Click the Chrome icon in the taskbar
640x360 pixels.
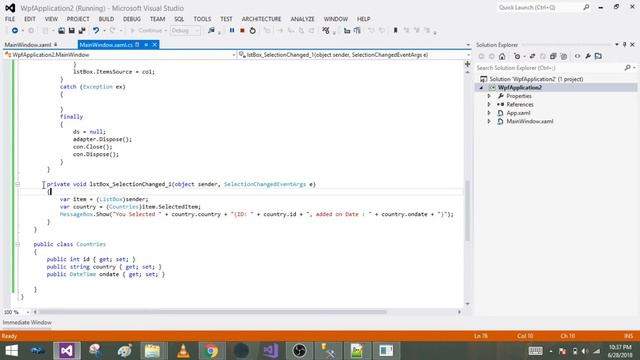211,351
